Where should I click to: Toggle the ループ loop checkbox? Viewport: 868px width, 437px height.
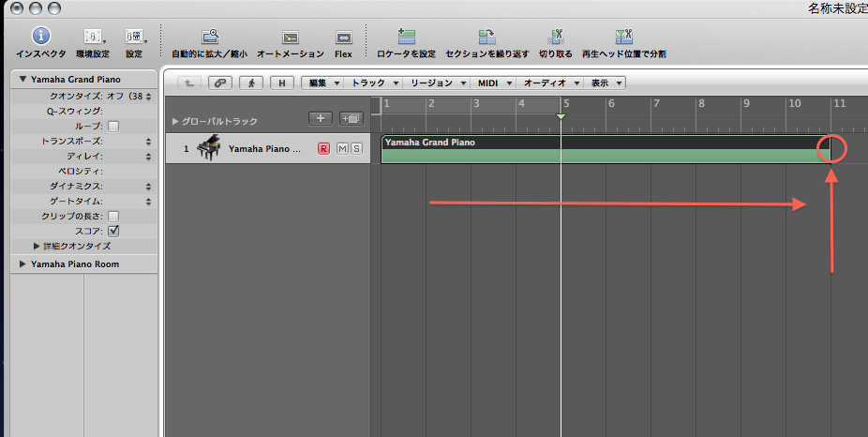[x=113, y=127]
